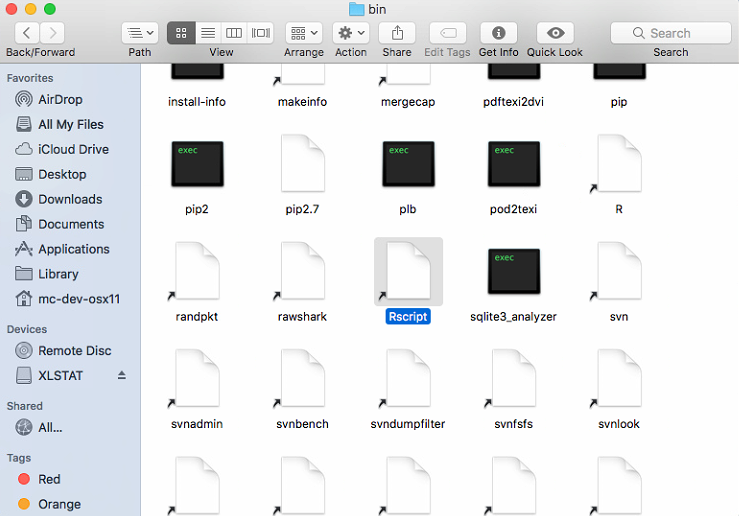739x516 pixels.
Task: Expand the Arrange dropdown menu
Action: click(x=303, y=33)
